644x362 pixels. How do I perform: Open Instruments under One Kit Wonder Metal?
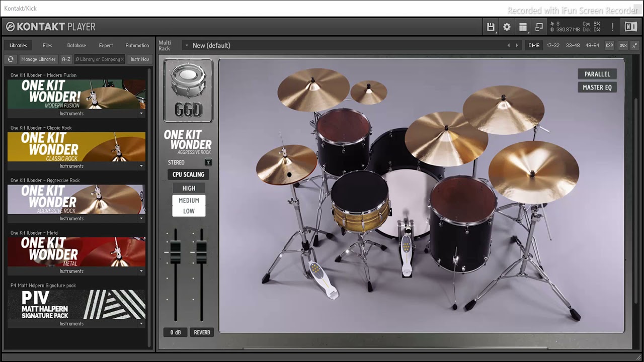click(71, 271)
